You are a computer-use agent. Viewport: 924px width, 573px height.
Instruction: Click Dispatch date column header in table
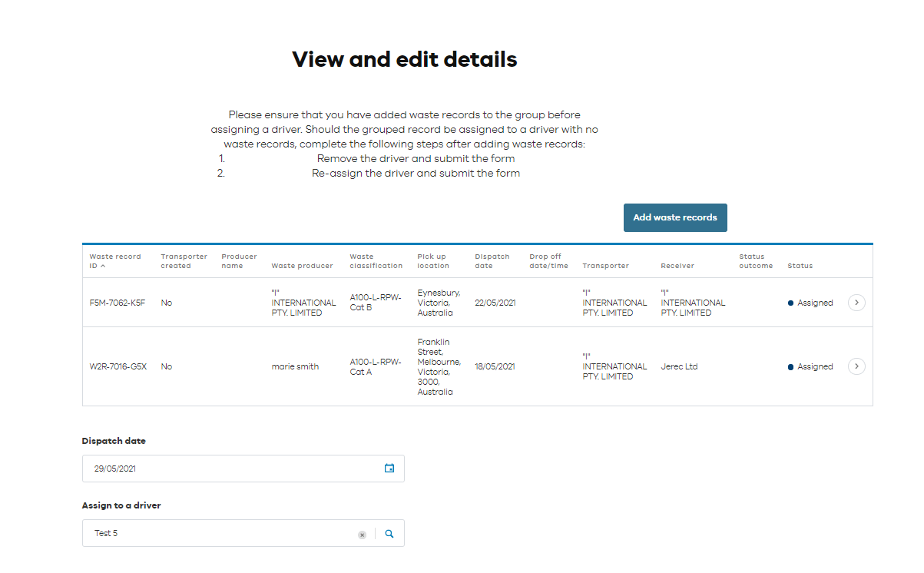pyautogui.click(x=492, y=261)
